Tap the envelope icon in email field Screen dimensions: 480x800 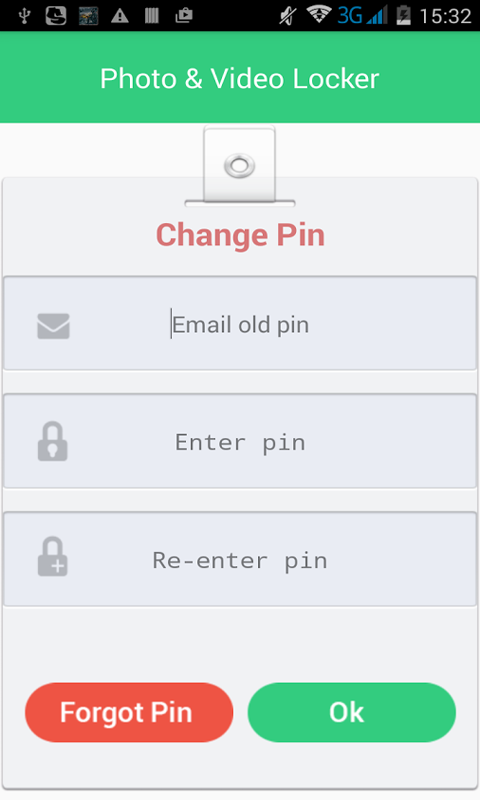pos(54,326)
